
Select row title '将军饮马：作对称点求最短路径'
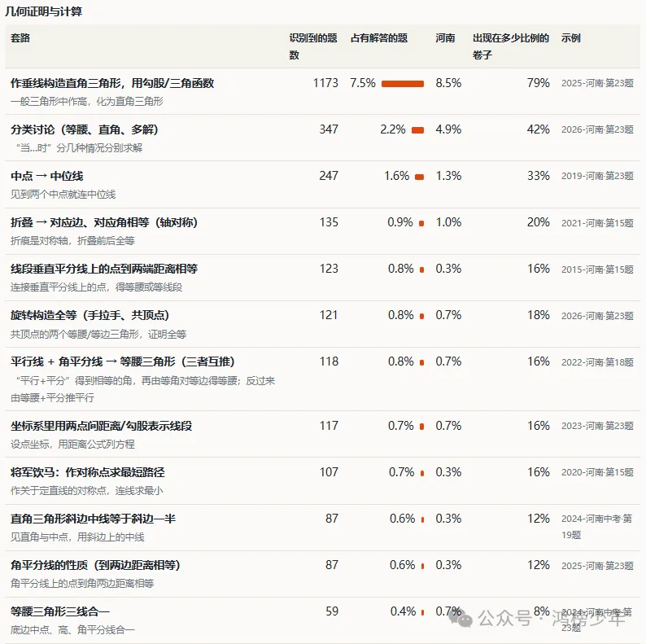pos(88,472)
